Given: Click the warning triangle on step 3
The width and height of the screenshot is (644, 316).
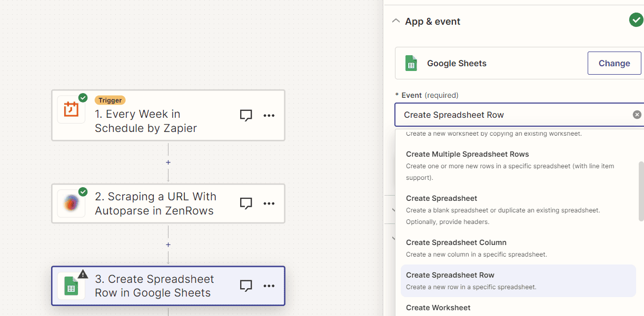Looking at the screenshot, I should click(x=83, y=274).
